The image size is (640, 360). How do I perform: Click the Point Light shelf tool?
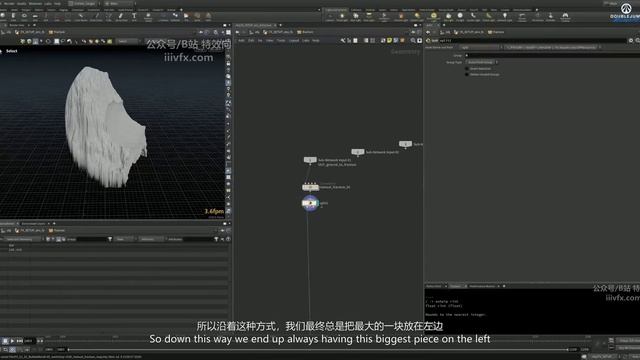click(342, 17)
